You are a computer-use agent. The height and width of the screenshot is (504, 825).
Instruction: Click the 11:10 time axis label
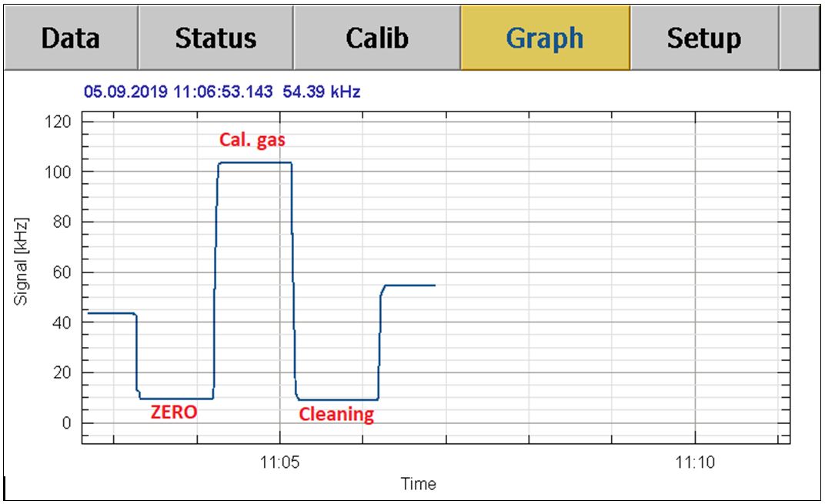point(695,463)
